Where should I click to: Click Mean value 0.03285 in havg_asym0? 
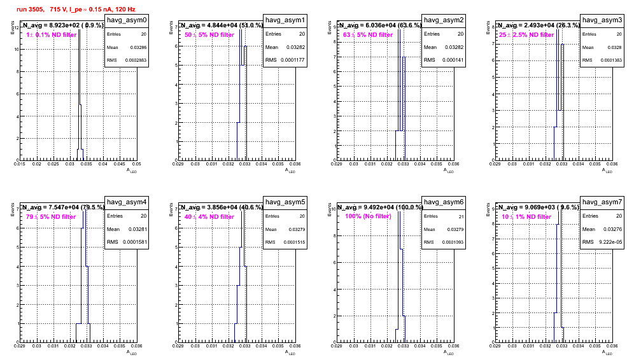[138, 47]
